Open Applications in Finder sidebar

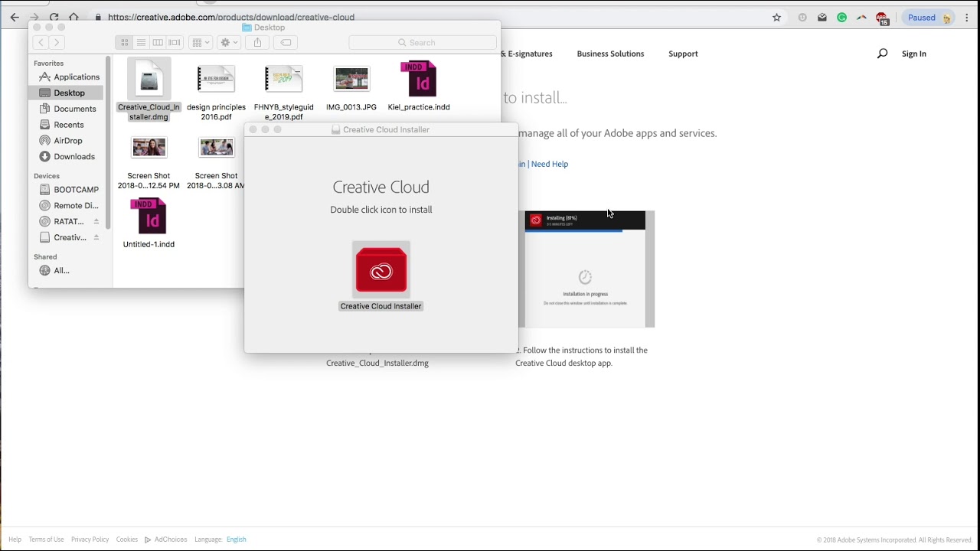point(69,77)
